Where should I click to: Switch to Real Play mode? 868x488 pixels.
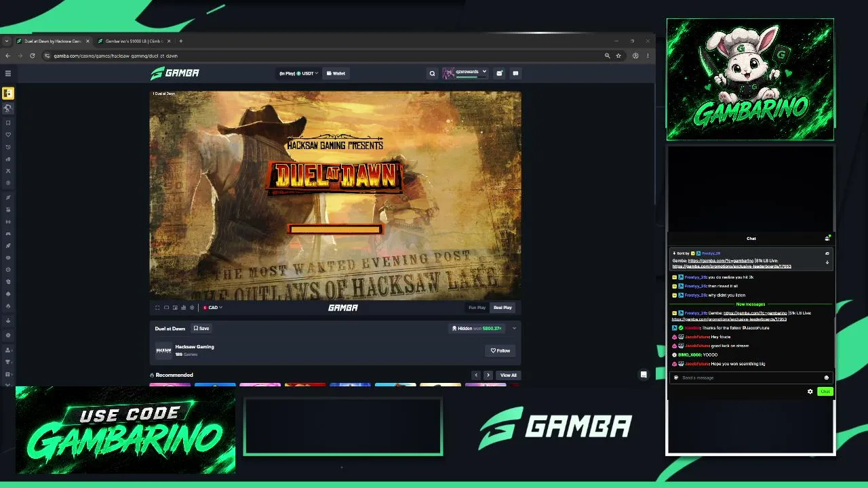tap(502, 308)
